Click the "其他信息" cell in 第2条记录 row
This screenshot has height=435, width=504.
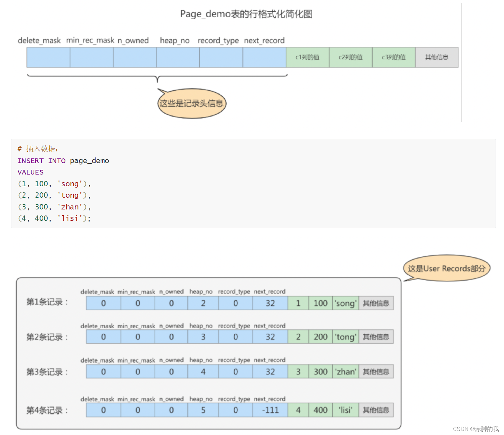[376, 337]
